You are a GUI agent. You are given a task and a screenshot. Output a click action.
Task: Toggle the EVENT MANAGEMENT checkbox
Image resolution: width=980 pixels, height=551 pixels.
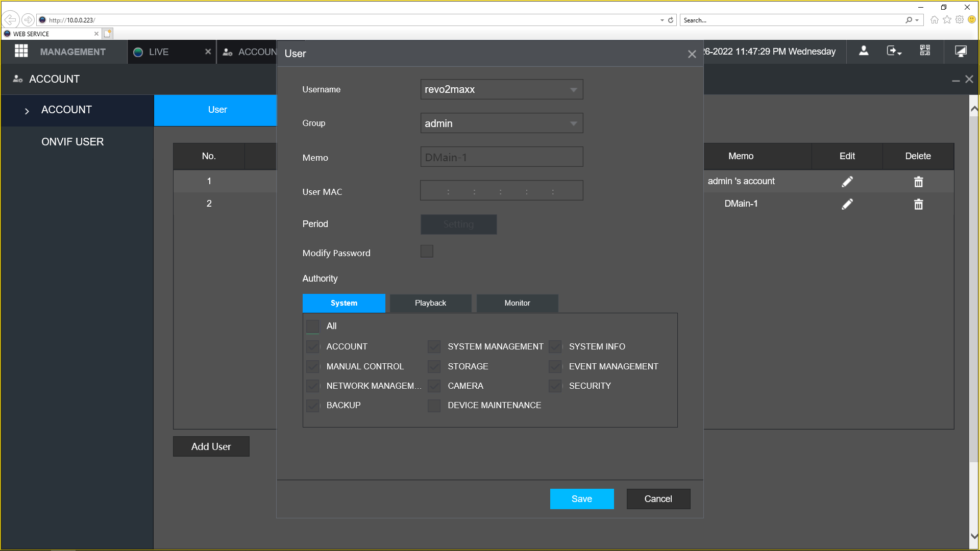click(x=555, y=367)
